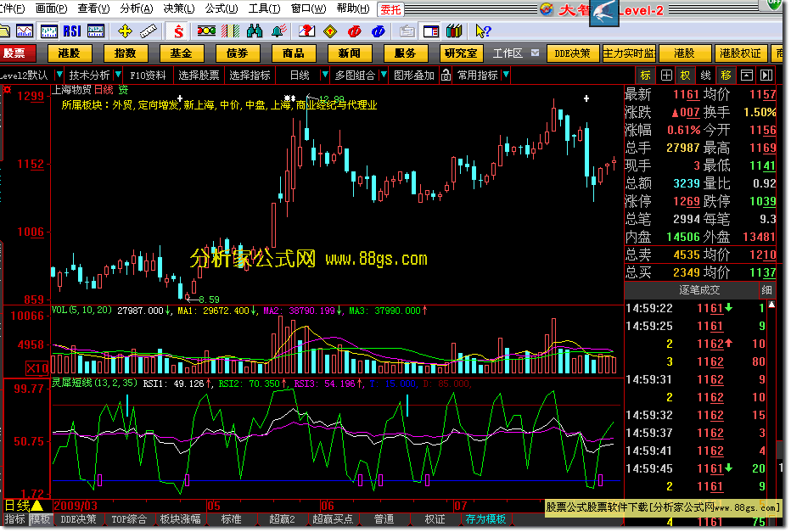Toggle the 权 adjustment button

pyautogui.click(x=685, y=76)
